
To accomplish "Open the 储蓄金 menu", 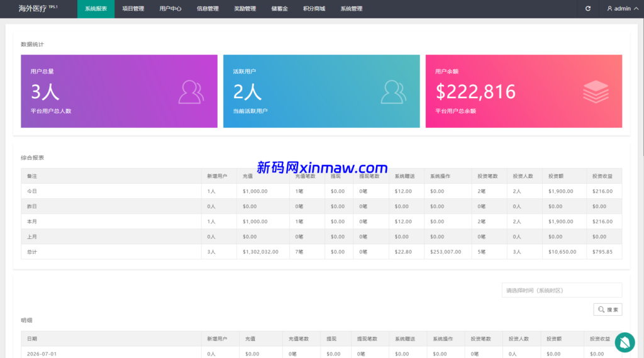I will (x=280, y=9).
